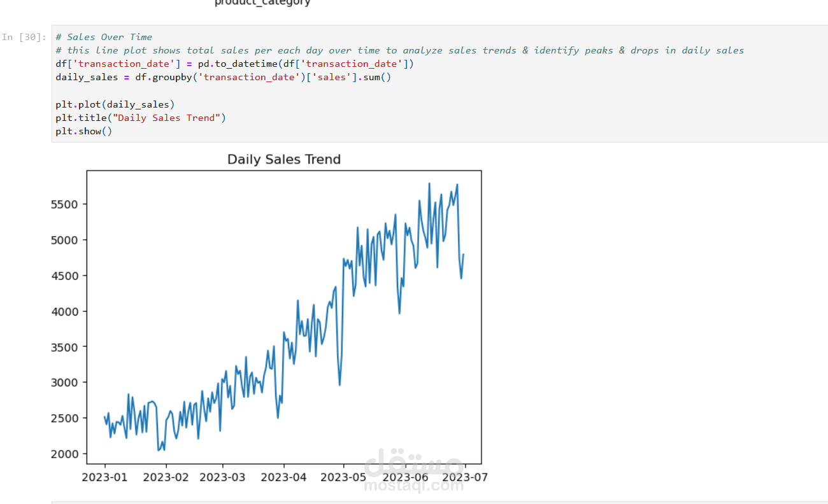The width and height of the screenshot is (828, 504).
Task: Place cursor on the plt.plot line
Action: [115, 104]
